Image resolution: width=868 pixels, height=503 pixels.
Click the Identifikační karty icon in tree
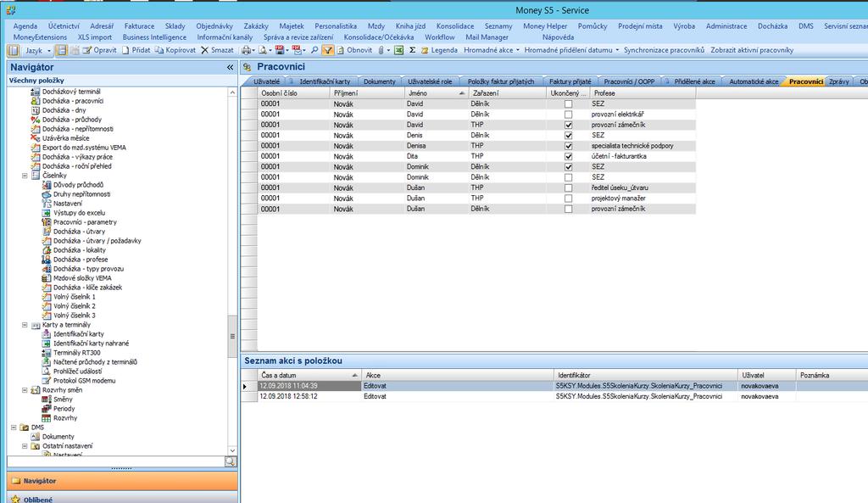tap(47, 334)
